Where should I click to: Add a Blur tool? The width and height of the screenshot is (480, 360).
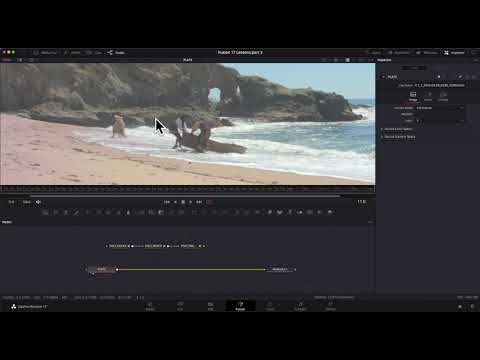pyautogui.click(x=128, y=212)
